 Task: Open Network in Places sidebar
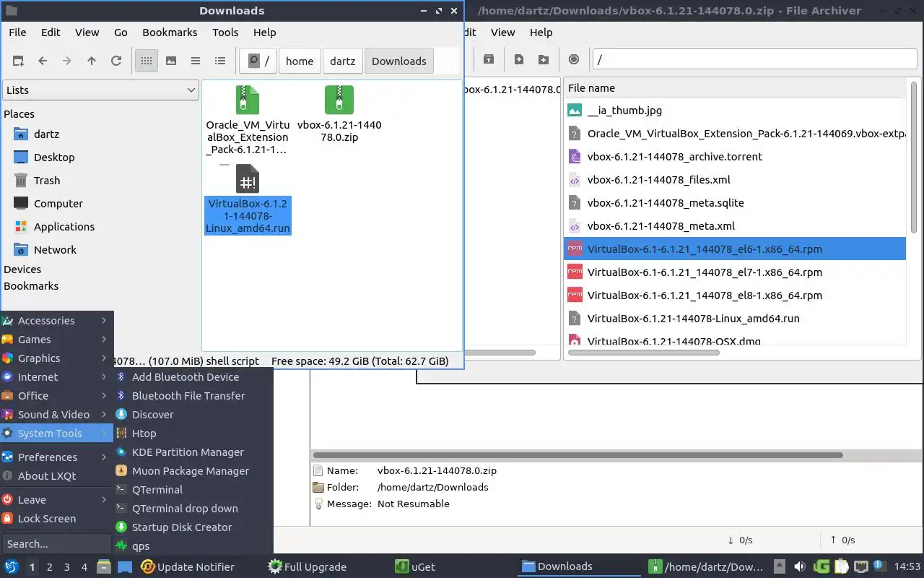(55, 250)
